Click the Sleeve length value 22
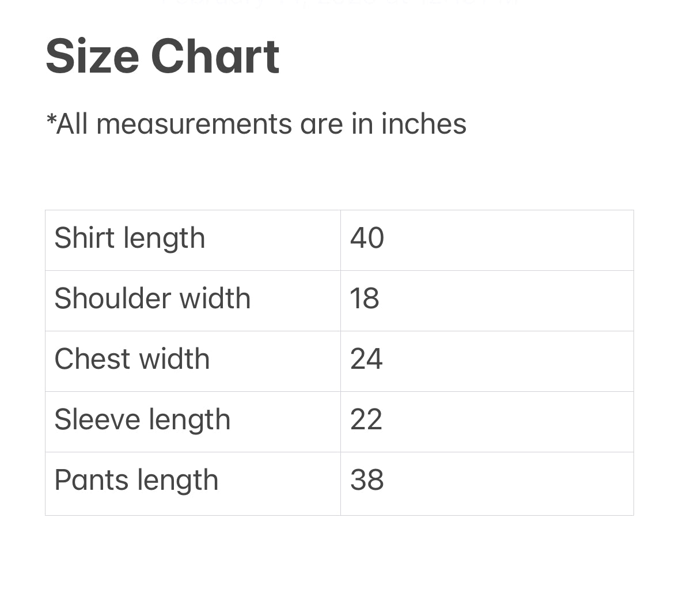 tap(366, 420)
